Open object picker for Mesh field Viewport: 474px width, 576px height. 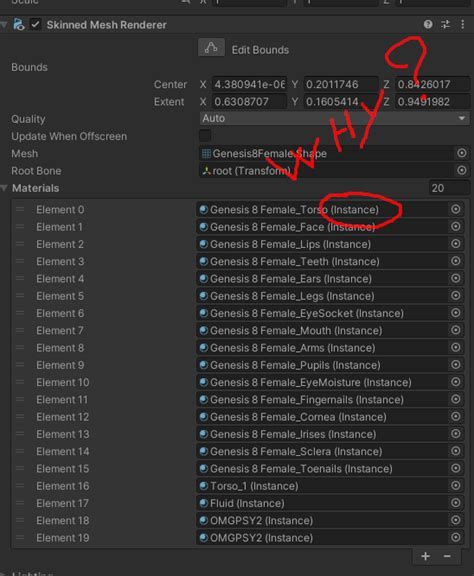pyautogui.click(x=462, y=153)
